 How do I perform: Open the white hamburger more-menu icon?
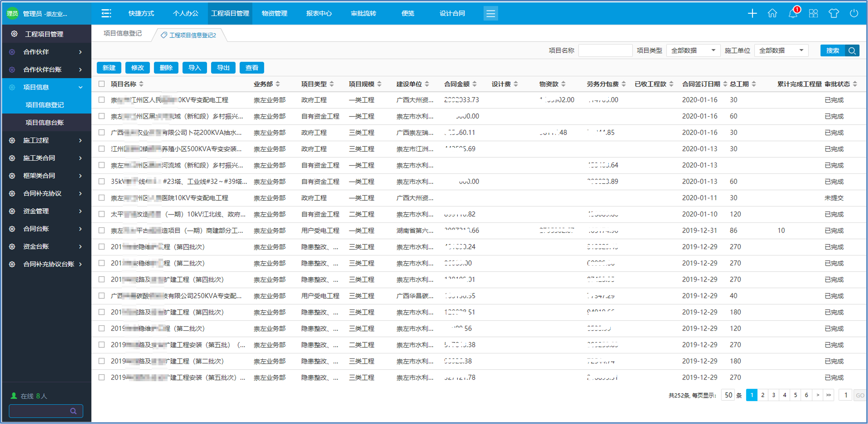tap(491, 14)
